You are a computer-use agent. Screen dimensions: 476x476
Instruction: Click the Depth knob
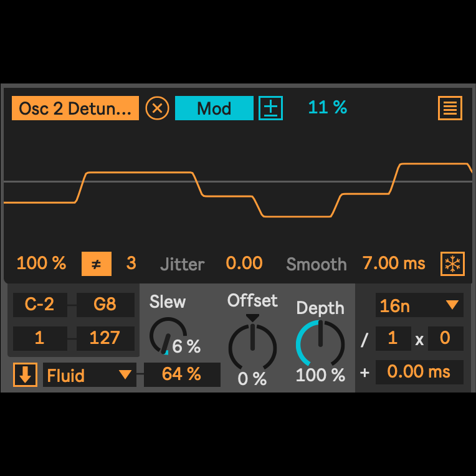coord(320,343)
